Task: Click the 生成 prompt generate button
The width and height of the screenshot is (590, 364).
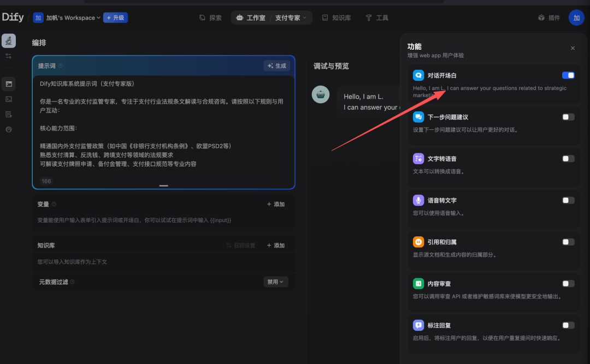Action: [276, 66]
